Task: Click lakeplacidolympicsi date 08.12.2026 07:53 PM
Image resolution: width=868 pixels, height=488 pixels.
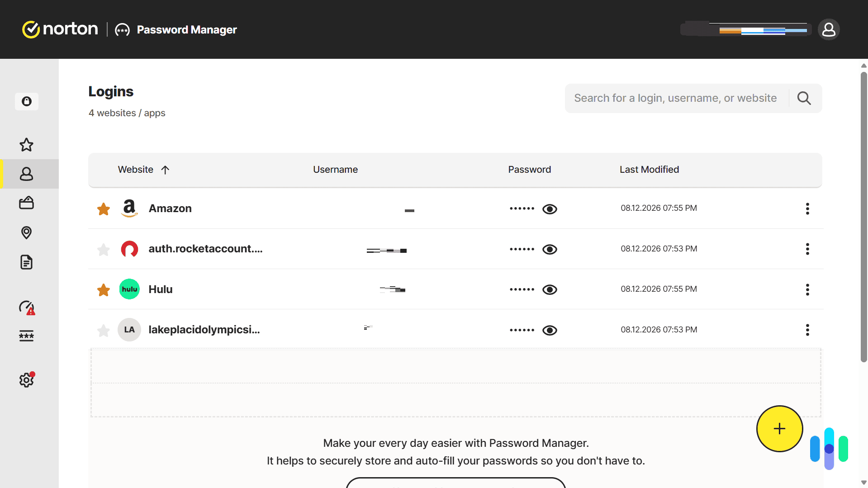Action: coord(659,330)
